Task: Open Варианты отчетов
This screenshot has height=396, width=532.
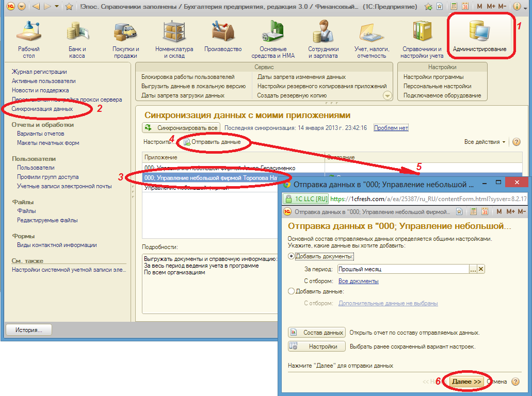Action: tap(40, 134)
